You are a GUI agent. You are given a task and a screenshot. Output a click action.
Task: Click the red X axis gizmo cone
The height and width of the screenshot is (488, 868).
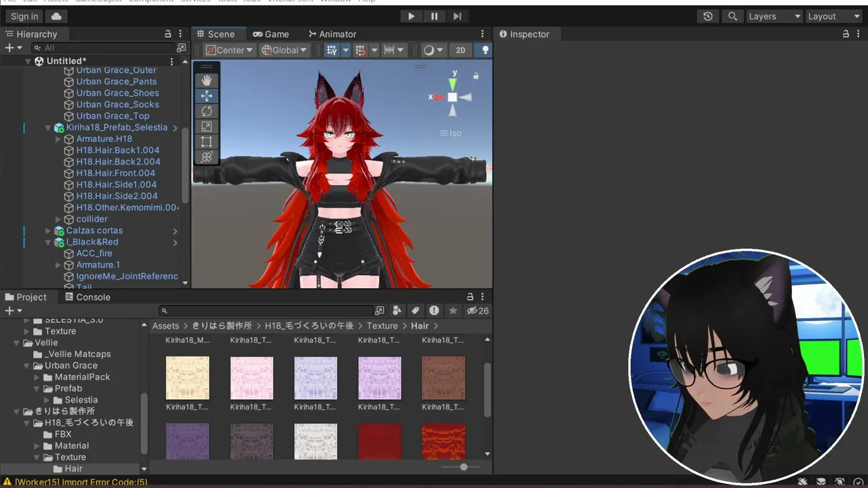pos(439,97)
